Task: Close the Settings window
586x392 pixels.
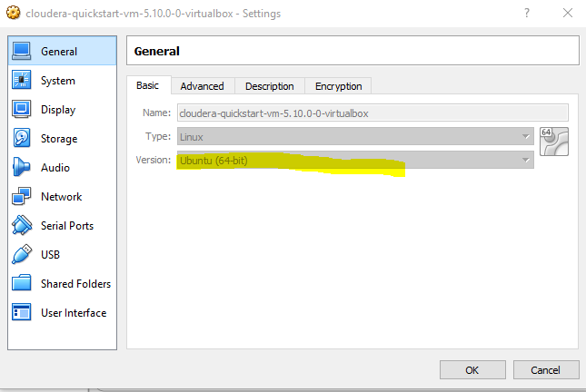Action: pyautogui.click(x=567, y=13)
